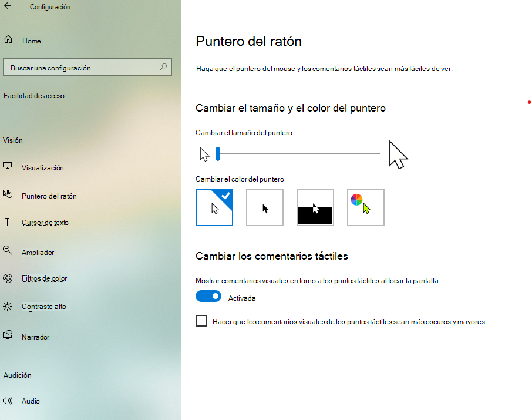
Task: Select Puntero del ratón in sidebar
Action: pyautogui.click(x=49, y=196)
